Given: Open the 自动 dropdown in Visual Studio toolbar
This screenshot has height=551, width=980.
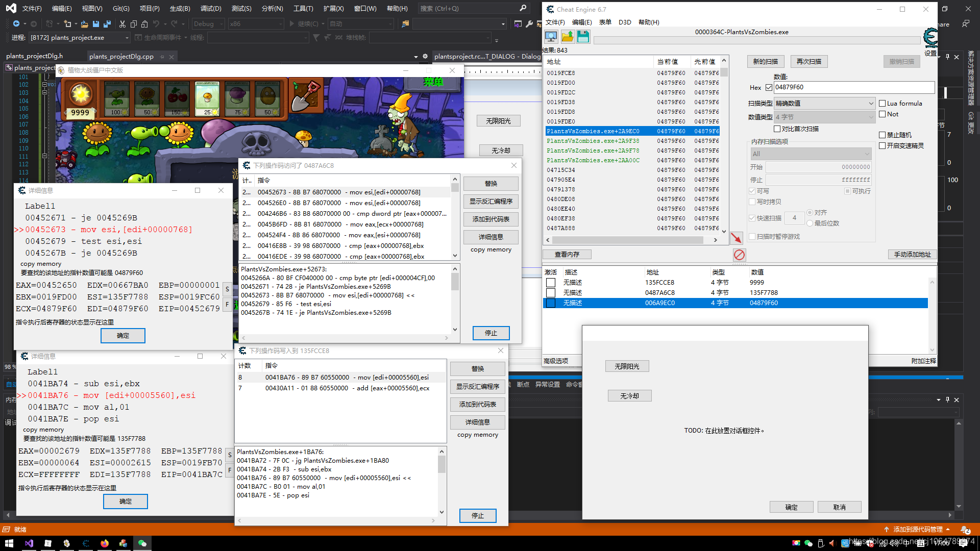Looking at the screenshot, I should pyautogui.click(x=360, y=24).
